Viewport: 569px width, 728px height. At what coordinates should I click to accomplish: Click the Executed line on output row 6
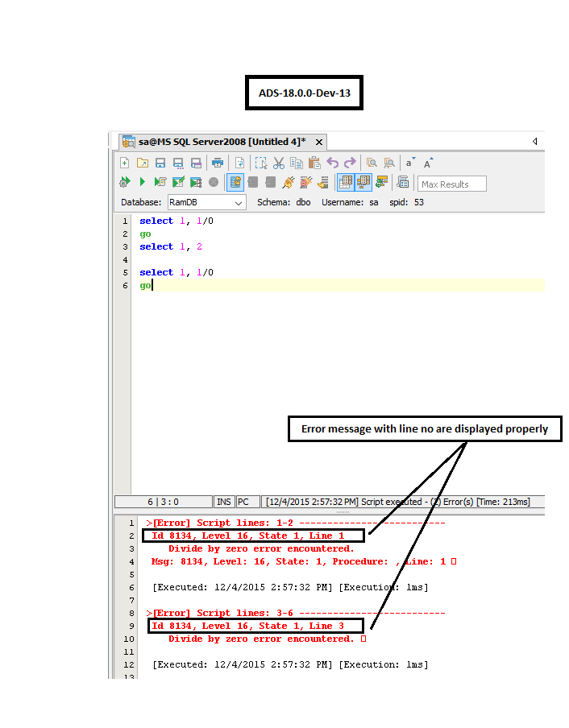coord(291,587)
